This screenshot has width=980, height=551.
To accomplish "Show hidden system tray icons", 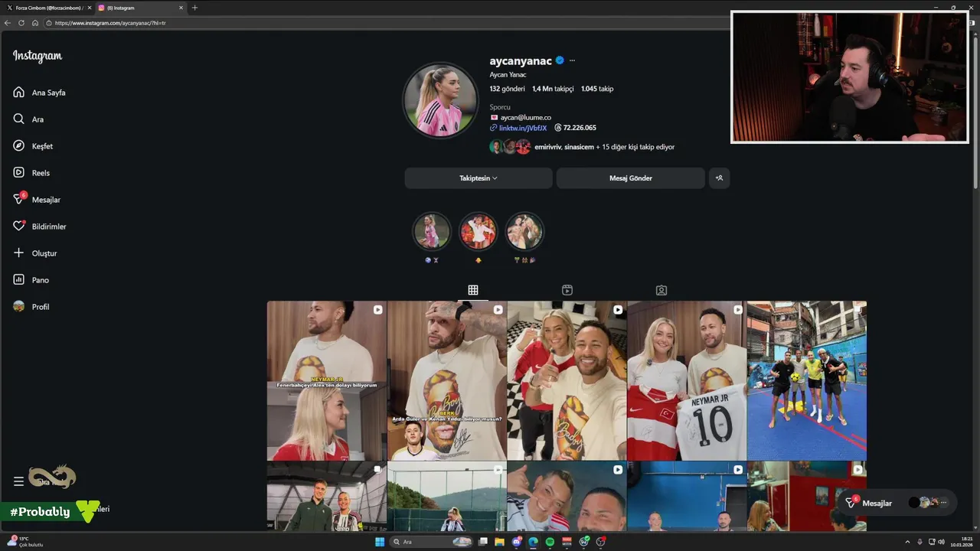I will click(907, 542).
